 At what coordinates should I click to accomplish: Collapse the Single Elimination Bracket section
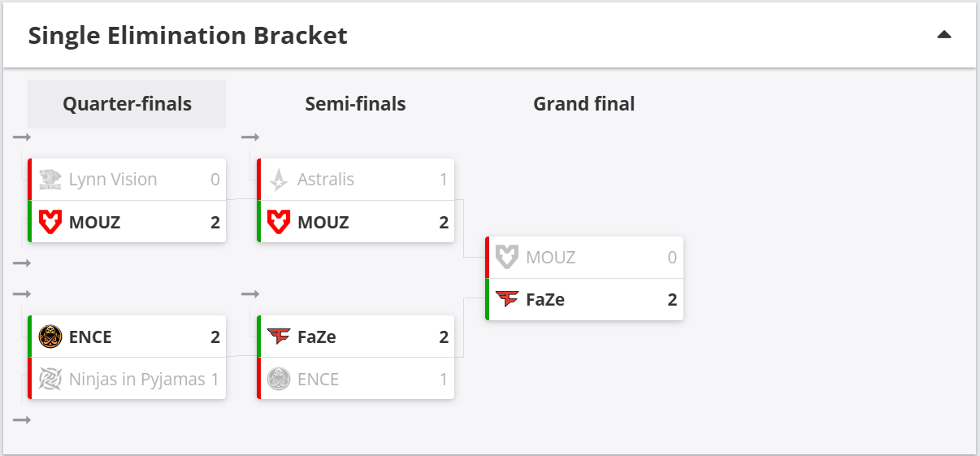(x=943, y=35)
